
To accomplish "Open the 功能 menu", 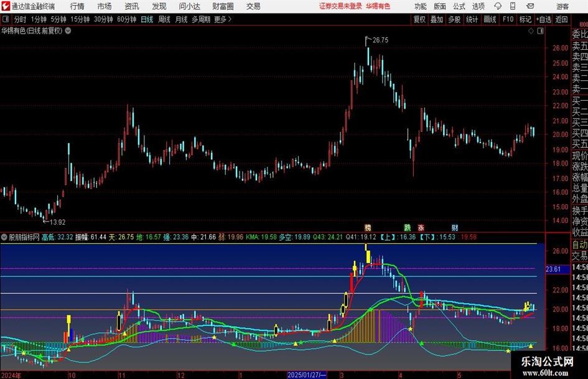I will pyautogui.click(x=421, y=6).
